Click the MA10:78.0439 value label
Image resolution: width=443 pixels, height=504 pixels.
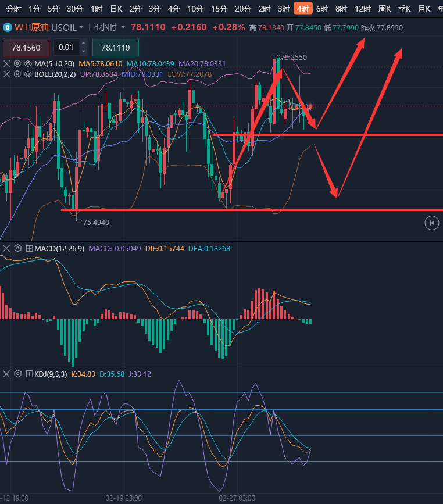click(150, 63)
